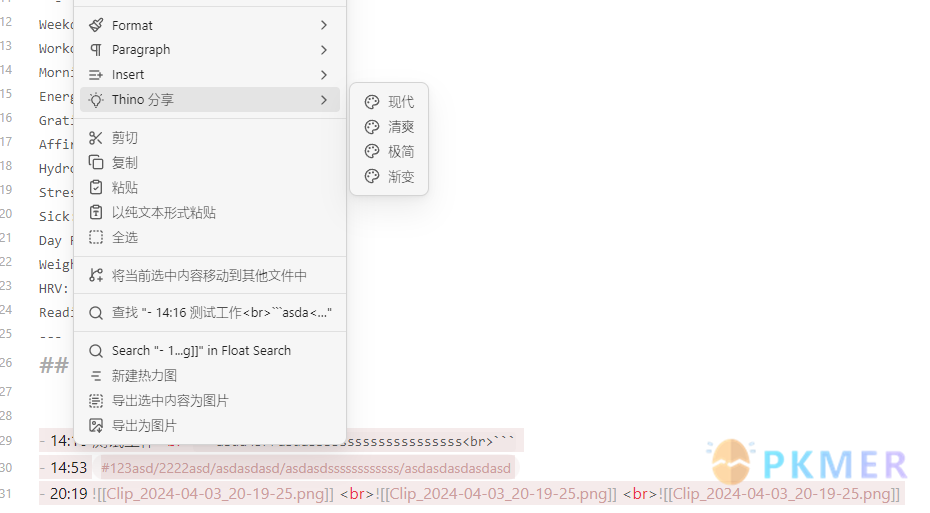This screenshot has height=513, width=930.
Task: Pick the 极简 share theme
Action: 389,152
